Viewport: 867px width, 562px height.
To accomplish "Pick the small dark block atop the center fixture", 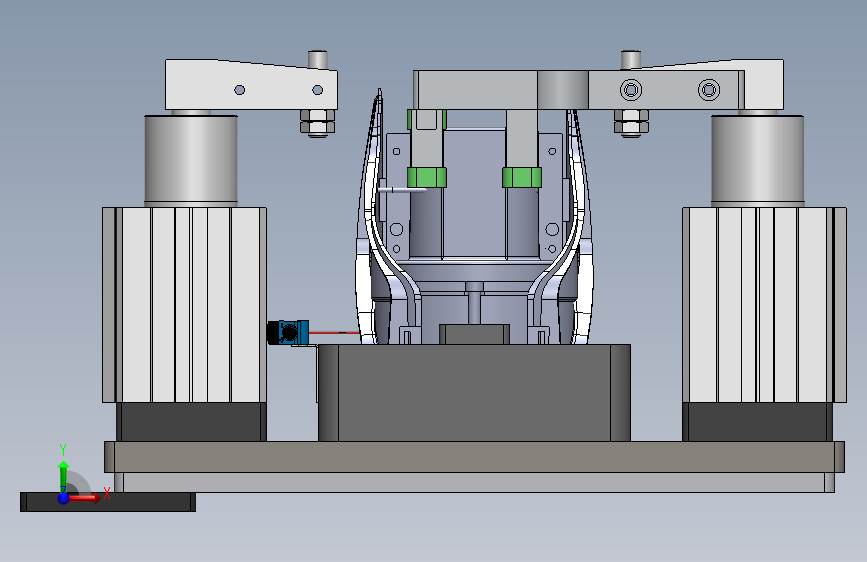I will [474, 334].
